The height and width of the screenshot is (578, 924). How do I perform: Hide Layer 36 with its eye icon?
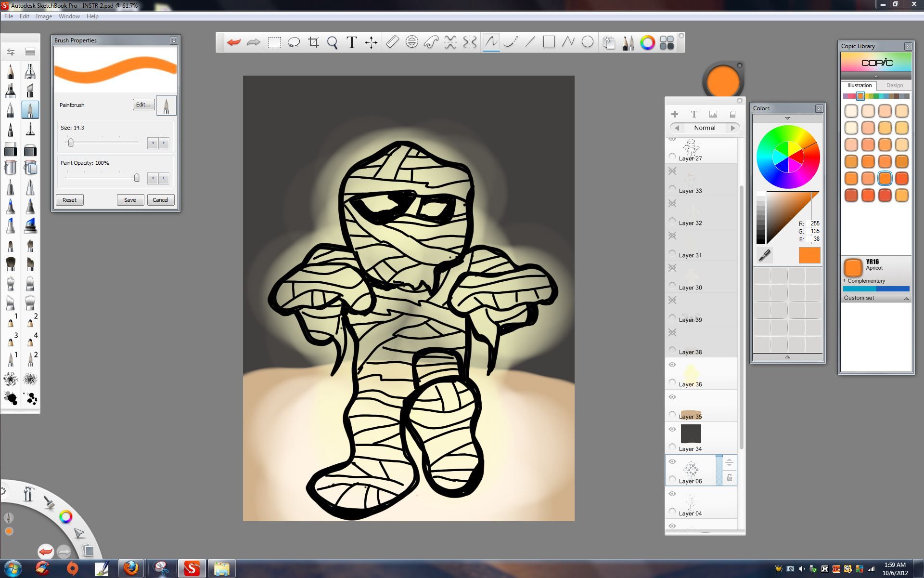(x=672, y=365)
